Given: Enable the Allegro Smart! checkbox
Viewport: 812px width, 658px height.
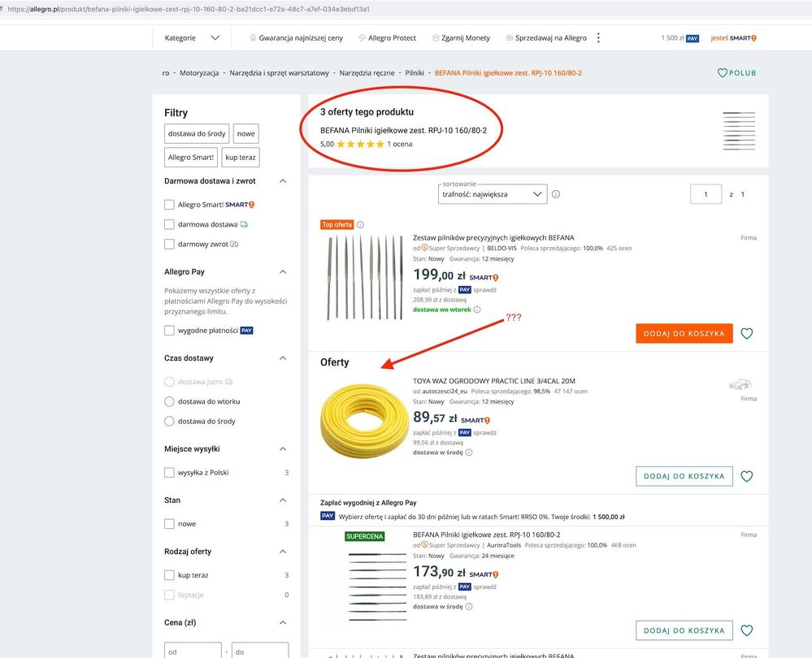Looking at the screenshot, I should [x=169, y=205].
